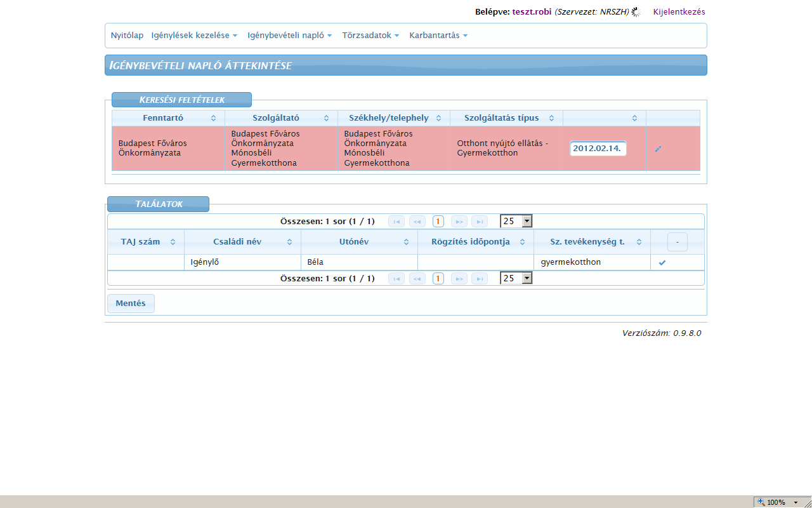Open the Törzsadatok menu
This screenshot has width=812, height=508.
pyautogui.click(x=370, y=36)
